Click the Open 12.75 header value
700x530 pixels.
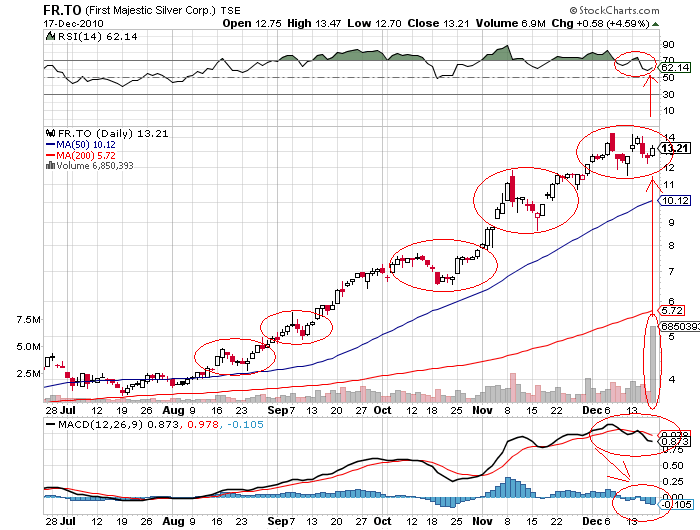252,23
